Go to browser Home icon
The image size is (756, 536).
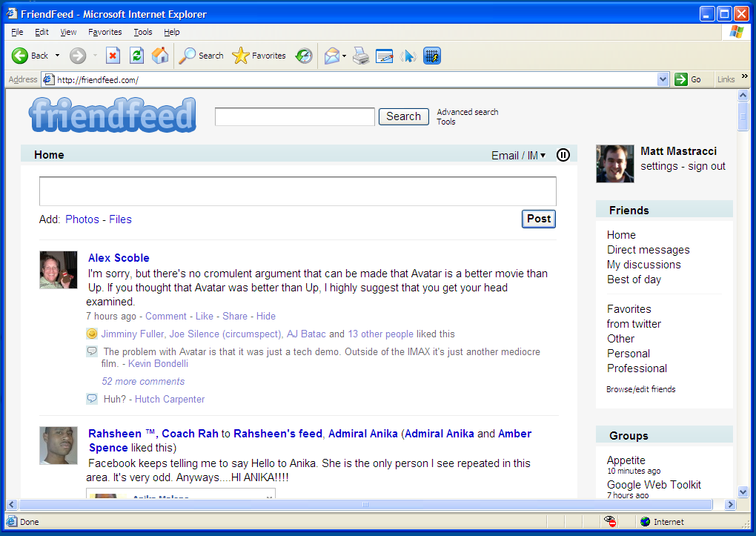(x=160, y=56)
